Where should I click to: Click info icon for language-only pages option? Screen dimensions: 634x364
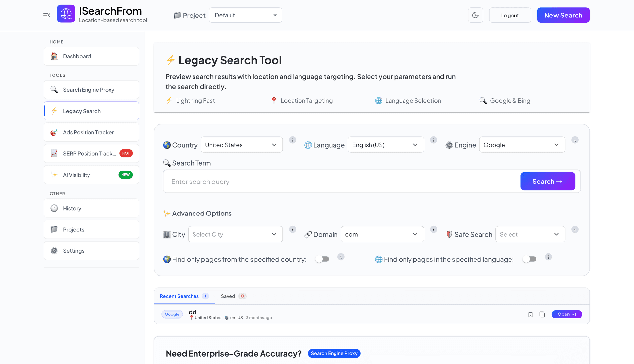pyautogui.click(x=548, y=257)
